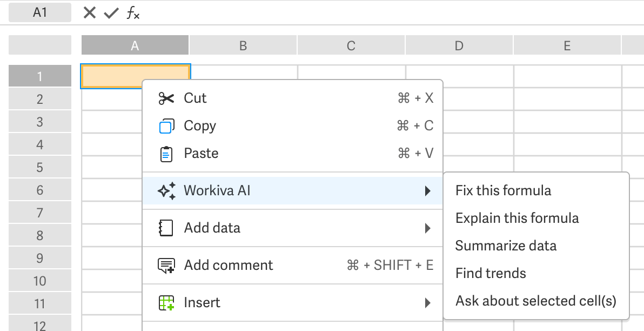This screenshot has height=331, width=644.
Task: Click the Workiva AI sparkle icon
Action: tap(166, 191)
